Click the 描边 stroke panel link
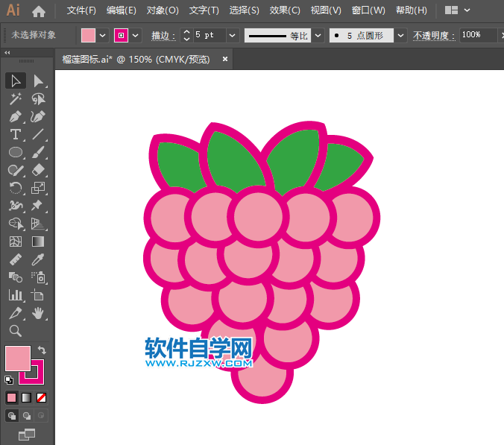 [163, 36]
